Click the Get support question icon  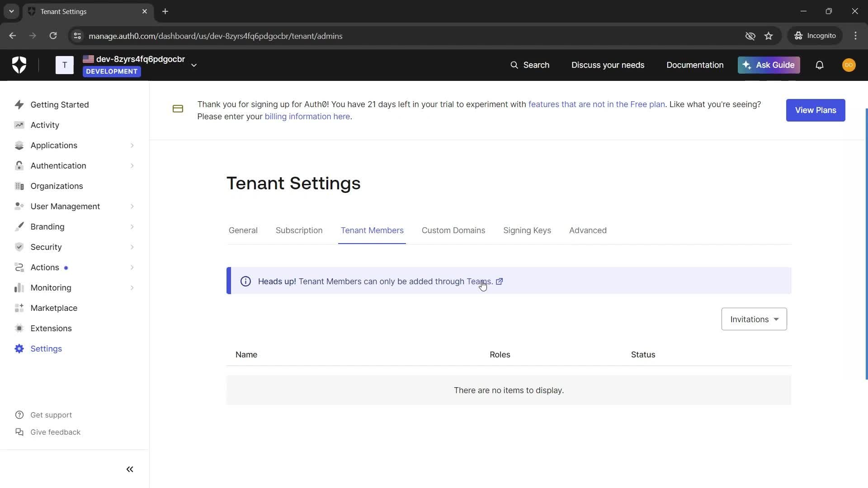19,415
